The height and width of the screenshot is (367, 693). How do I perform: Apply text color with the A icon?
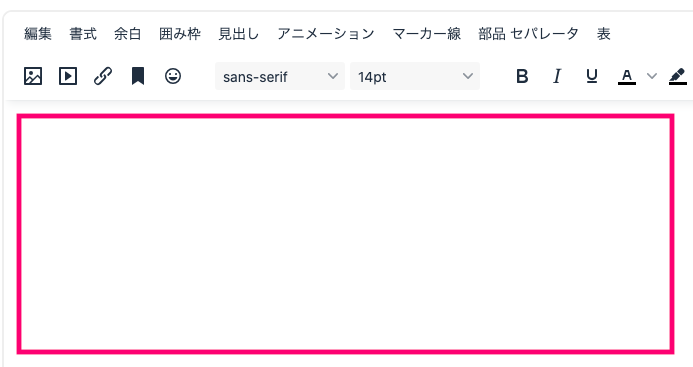[627, 76]
